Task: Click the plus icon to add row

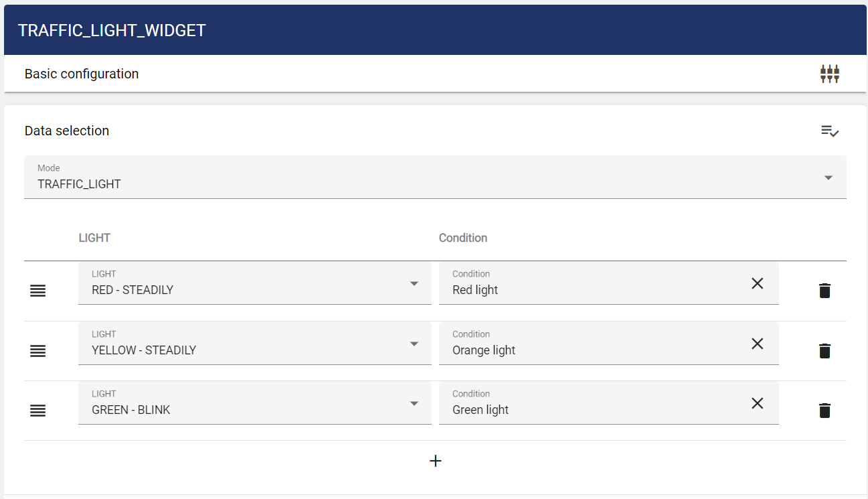Action: point(435,461)
